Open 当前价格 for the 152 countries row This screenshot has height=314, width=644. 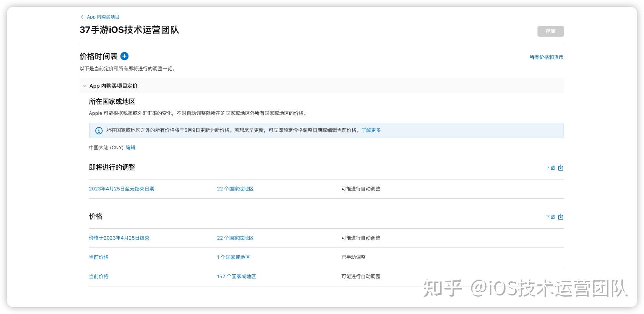click(99, 277)
